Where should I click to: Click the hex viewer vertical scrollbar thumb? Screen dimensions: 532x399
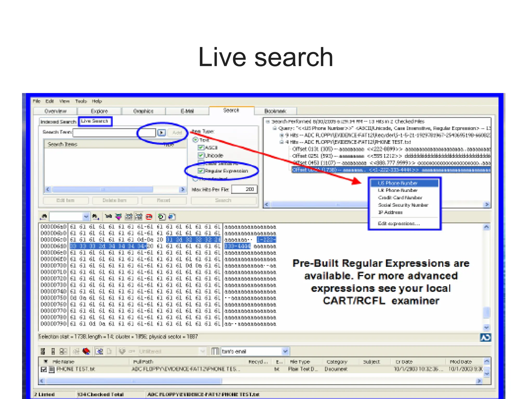[x=486, y=312]
